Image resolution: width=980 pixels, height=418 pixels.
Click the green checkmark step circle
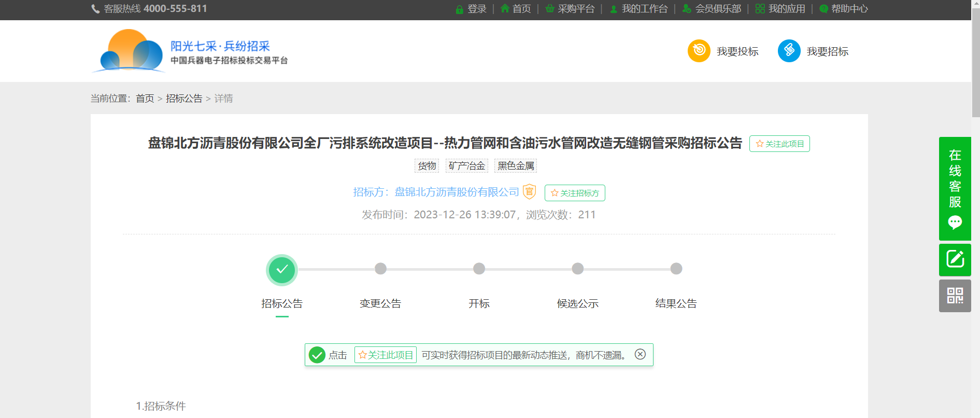tap(282, 270)
